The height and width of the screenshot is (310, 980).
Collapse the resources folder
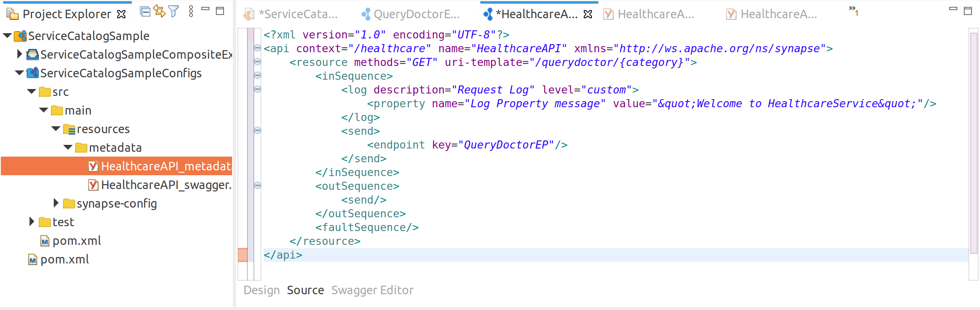pos(56,129)
